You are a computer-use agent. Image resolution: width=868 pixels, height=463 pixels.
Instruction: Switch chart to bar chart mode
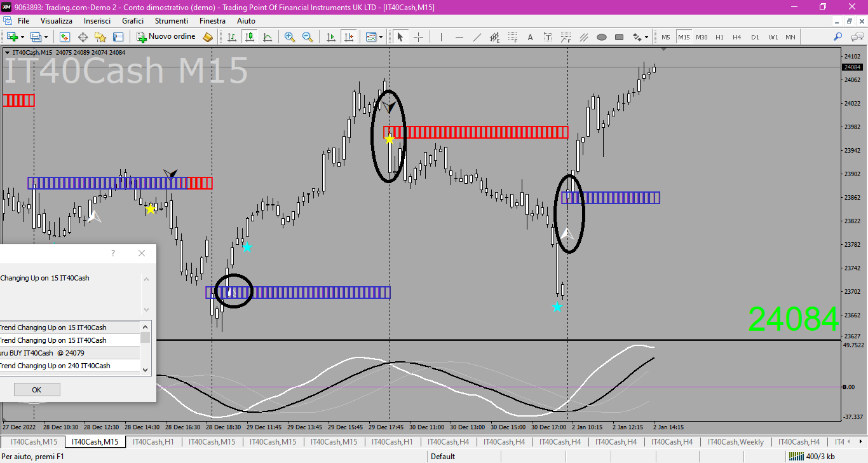(232, 37)
